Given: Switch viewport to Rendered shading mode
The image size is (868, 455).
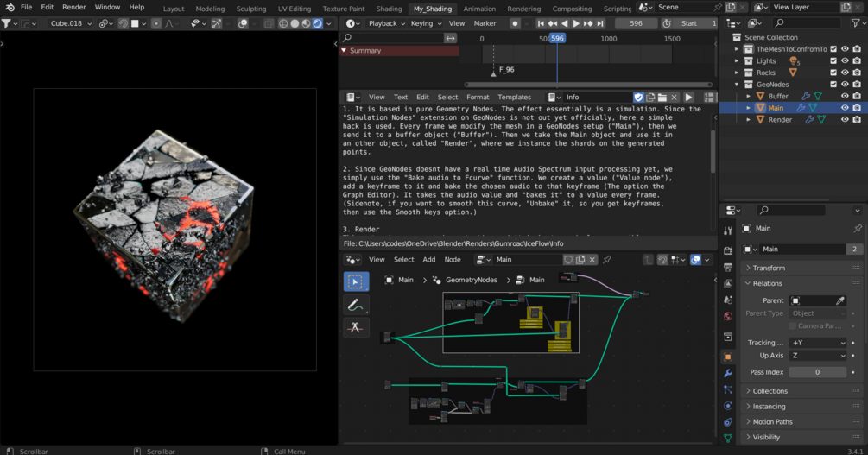Looking at the screenshot, I should [x=318, y=23].
